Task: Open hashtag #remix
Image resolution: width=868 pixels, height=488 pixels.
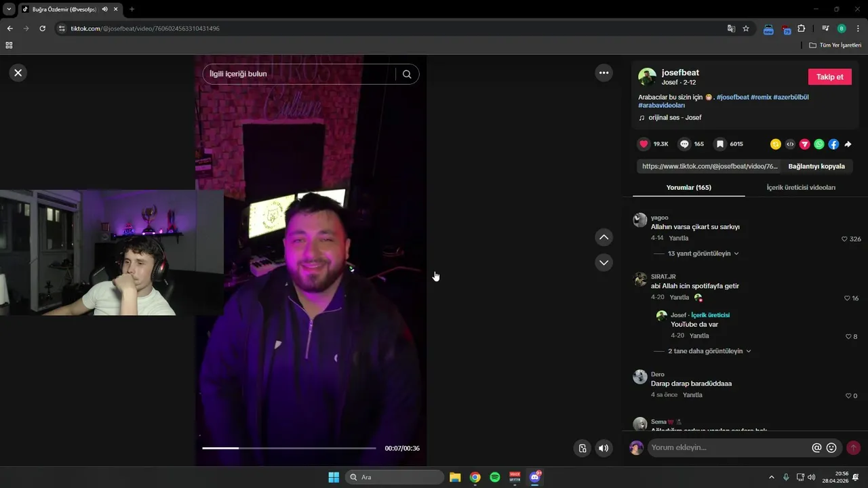Action: click(x=761, y=97)
